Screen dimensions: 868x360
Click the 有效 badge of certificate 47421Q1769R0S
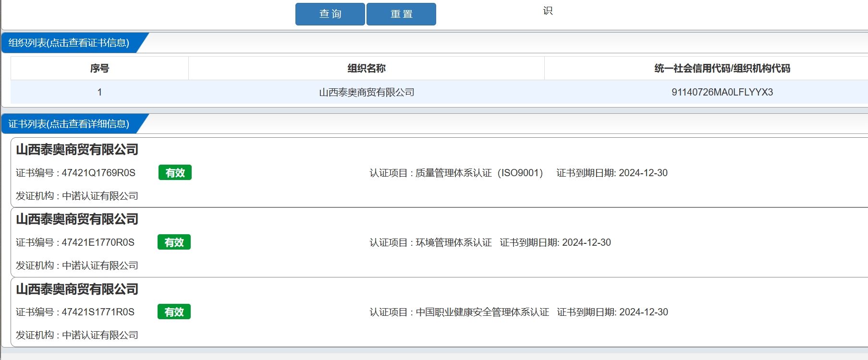175,173
